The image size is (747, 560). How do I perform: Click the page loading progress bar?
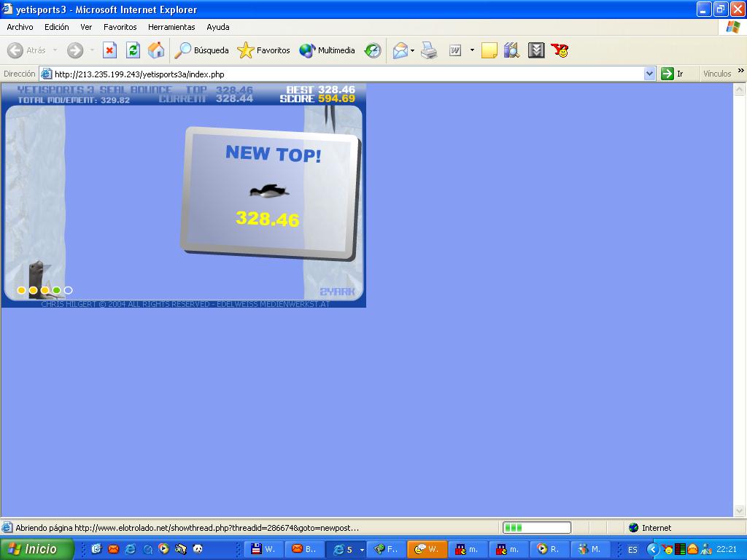[537, 528]
